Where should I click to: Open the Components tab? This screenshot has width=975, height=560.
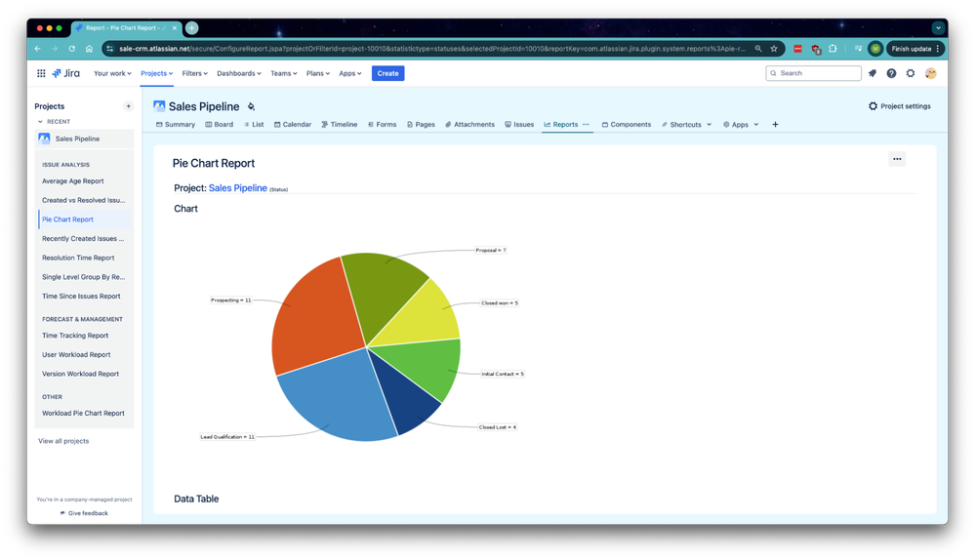(627, 124)
